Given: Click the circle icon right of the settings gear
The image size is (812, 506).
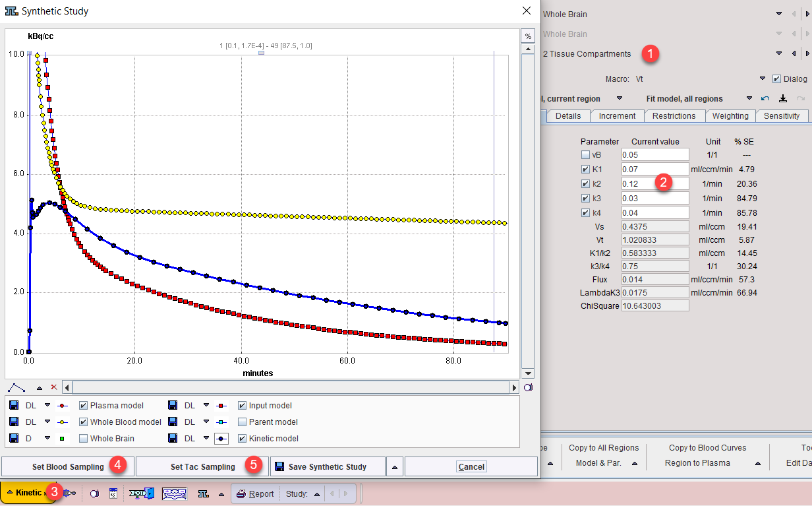Looking at the screenshot, I should pyautogui.click(x=94, y=493).
